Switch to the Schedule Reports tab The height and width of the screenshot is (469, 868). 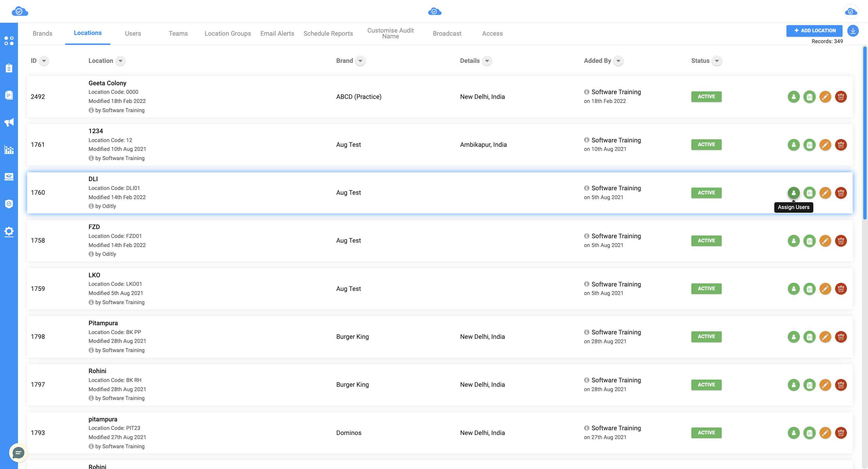pos(328,33)
